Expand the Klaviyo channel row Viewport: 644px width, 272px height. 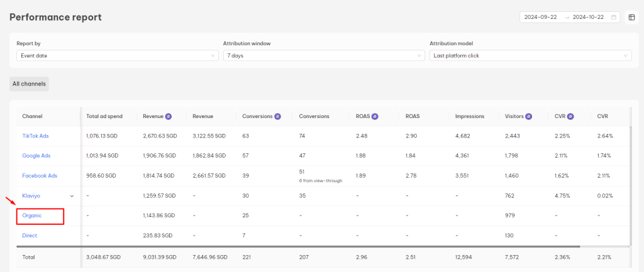pyautogui.click(x=72, y=196)
